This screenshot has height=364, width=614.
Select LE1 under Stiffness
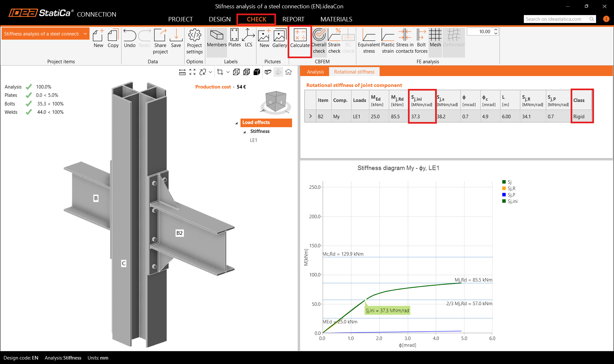click(254, 140)
